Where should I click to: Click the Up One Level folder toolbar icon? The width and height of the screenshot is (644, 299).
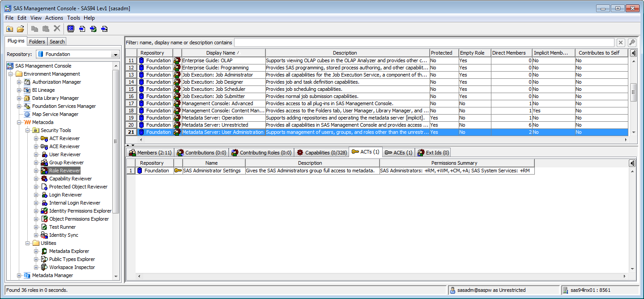9,29
